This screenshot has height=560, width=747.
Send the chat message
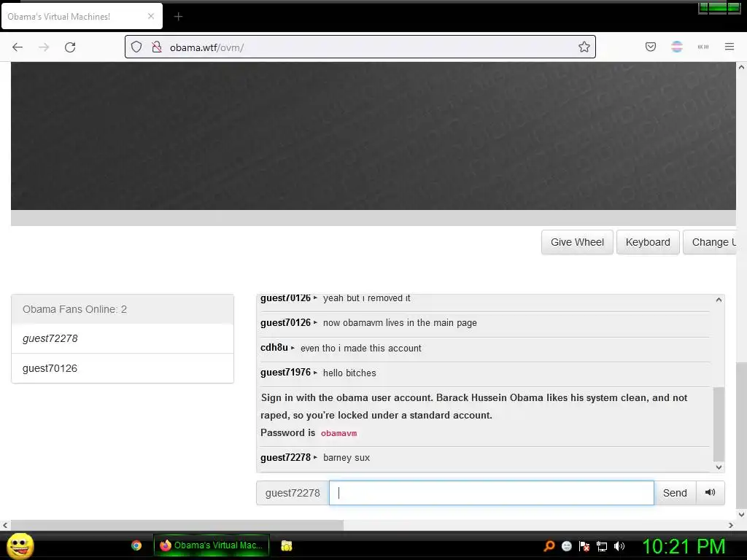pyautogui.click(x=675, y=493)
